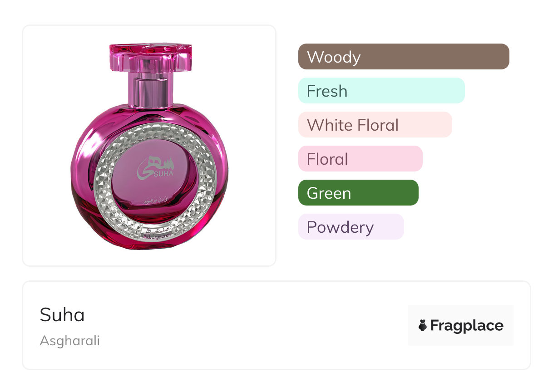Click the Asgharali brand name

[69, 341]
